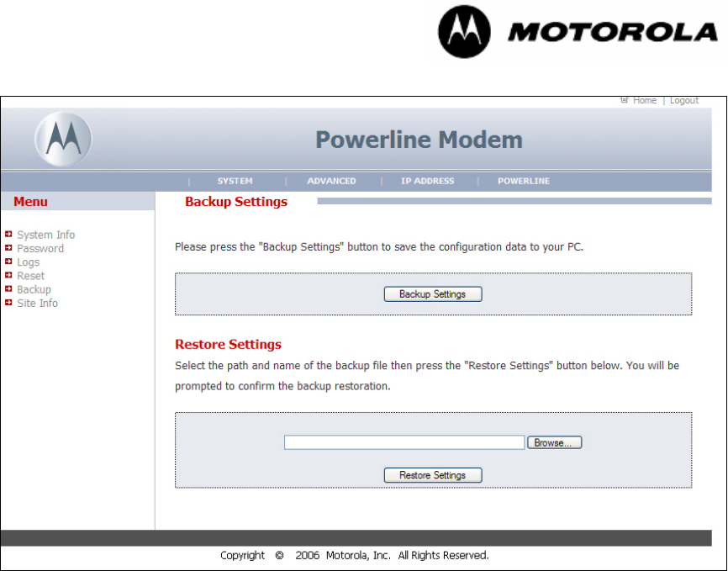
Task: Click the Backup Settings button
Action: [x=433, y=294]
